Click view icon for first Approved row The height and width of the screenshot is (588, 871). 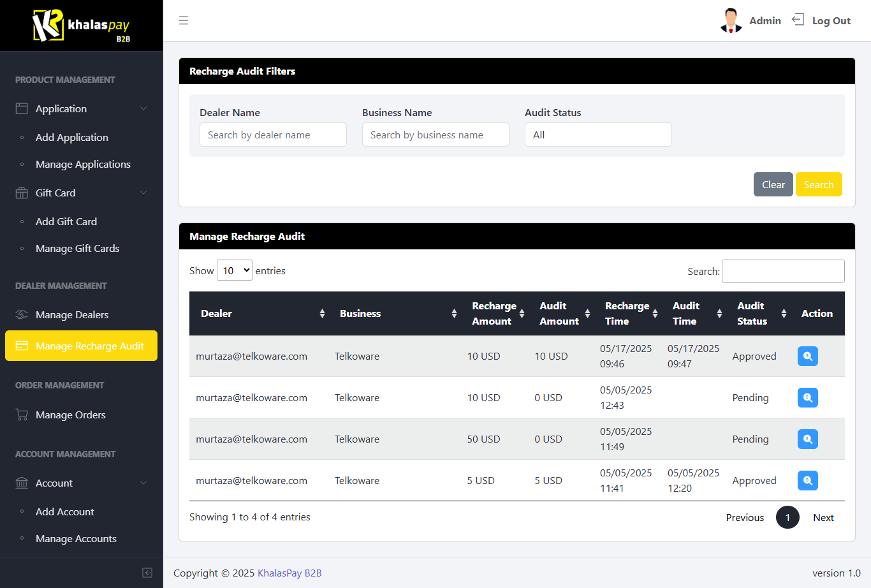pos(807,356)
